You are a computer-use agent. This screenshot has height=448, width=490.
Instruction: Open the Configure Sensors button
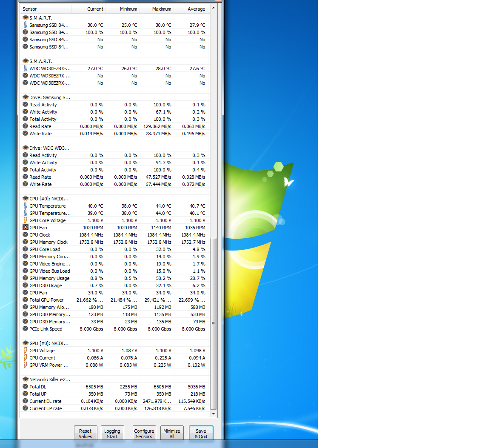(x=144, y=433)
